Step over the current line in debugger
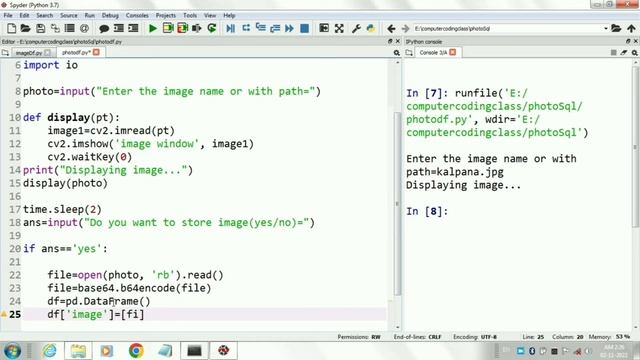The height and width of the screenshot is (360, 640). (x=246, y=28)
